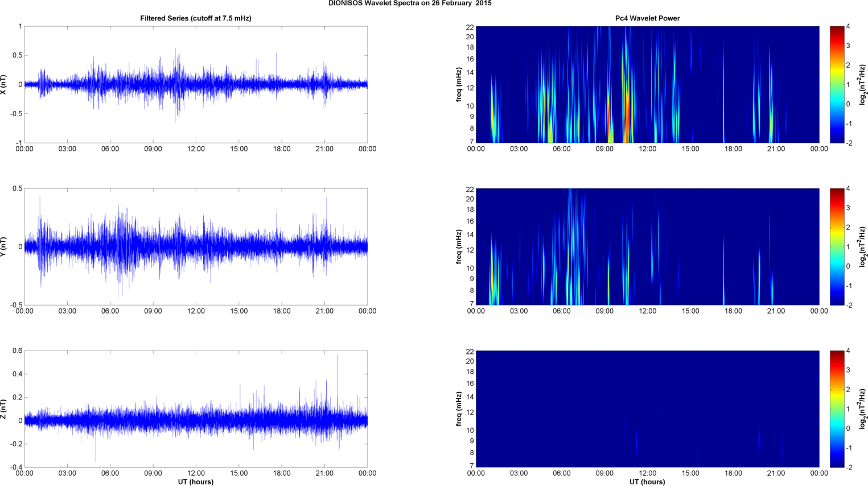Click the 'freq (mHz)' label of the middle spectrogram
This screenshot has height=486, width=868.
click(x=459, y=246)
